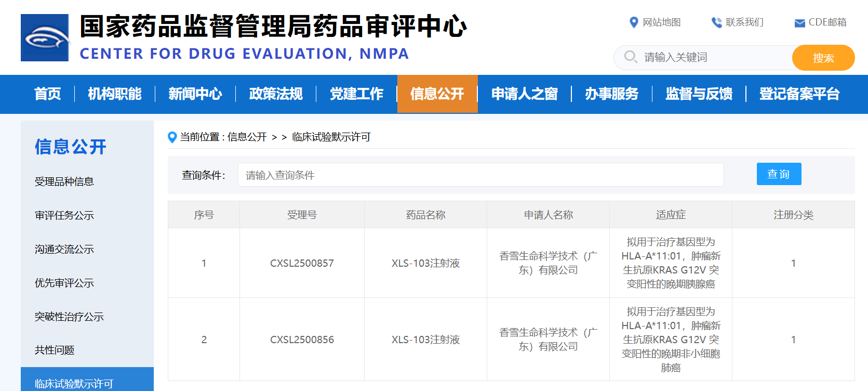
Task: Click the current location pin icon
Action: [x=172, y=137]
